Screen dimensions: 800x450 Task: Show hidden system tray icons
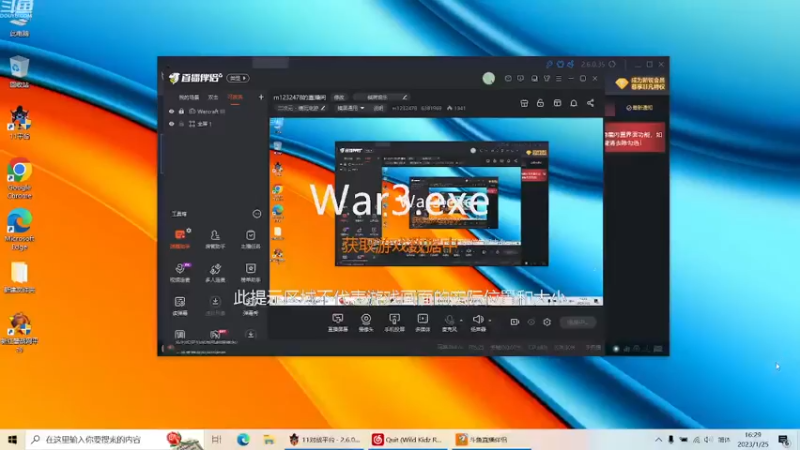click(658, 439)
